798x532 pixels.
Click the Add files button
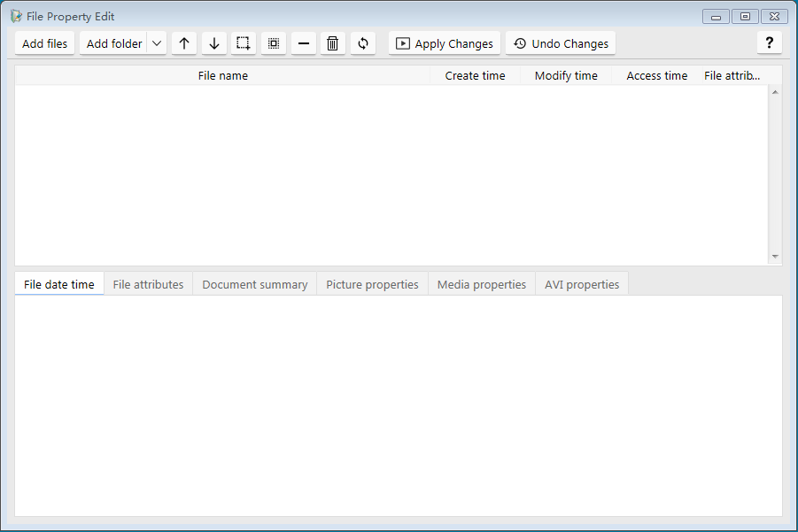point(45,43)
